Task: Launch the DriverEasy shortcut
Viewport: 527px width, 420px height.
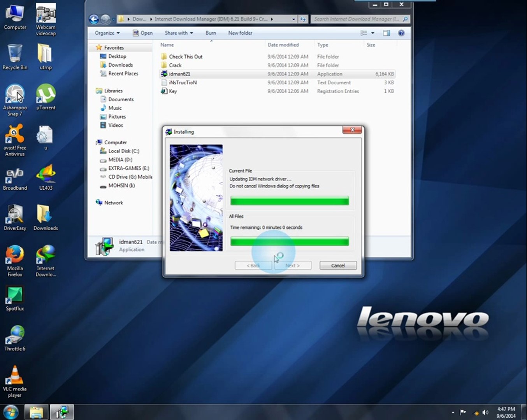Action: [15, 218]
